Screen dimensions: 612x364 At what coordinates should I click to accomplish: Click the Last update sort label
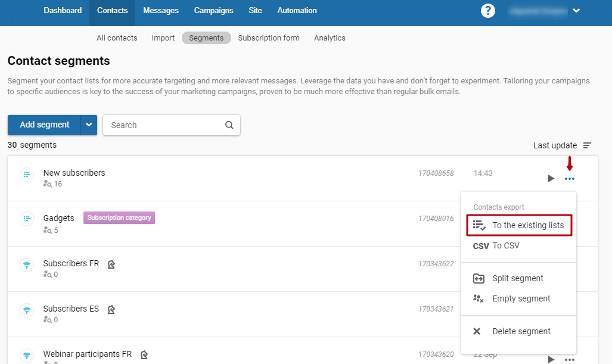[x=555, y=145]
